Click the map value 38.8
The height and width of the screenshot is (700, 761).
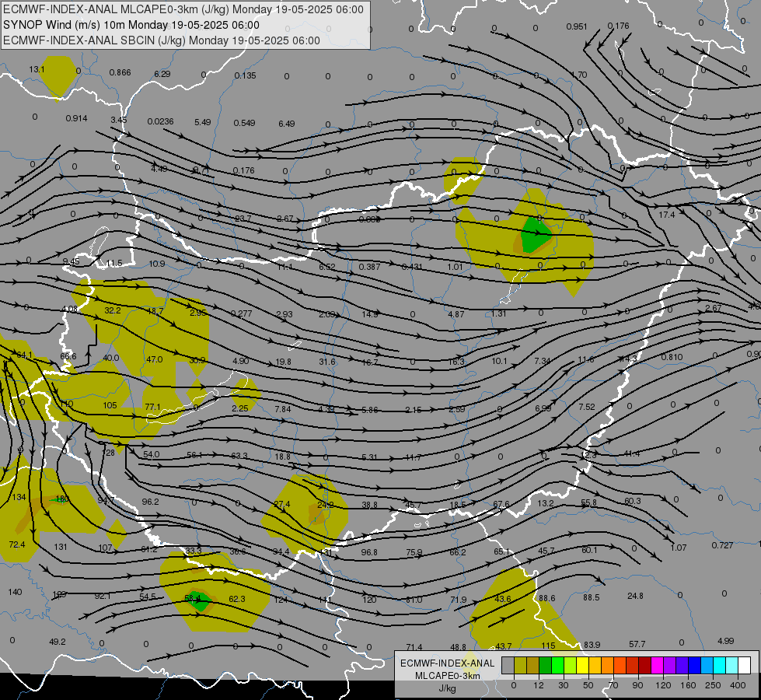(x=369, y=506)
